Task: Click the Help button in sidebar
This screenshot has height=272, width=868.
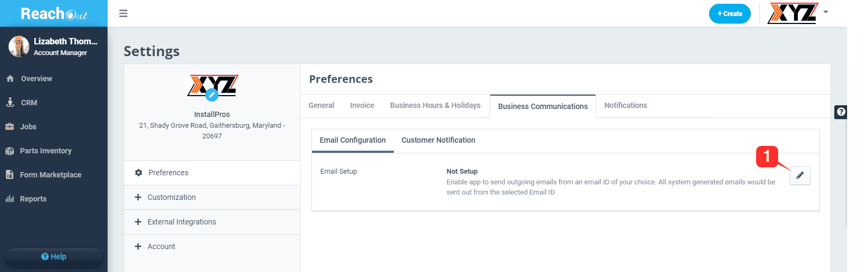Action: pyautogui.click(x=54, y=257)
